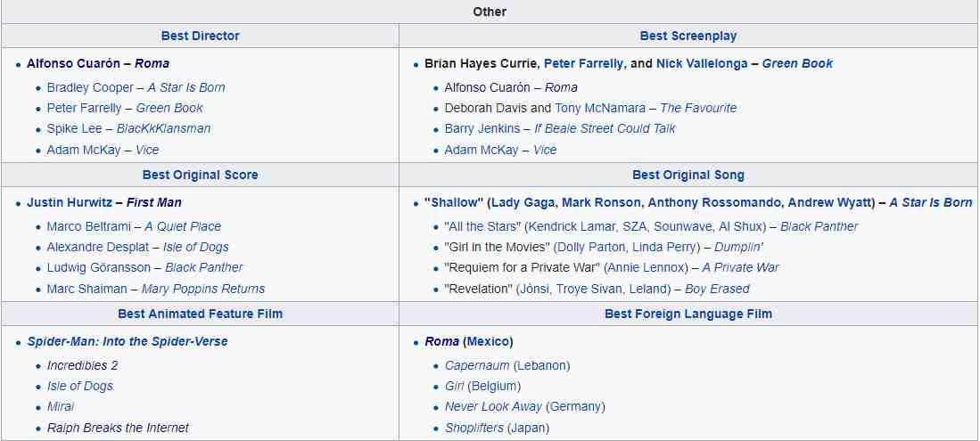Follow the Boy Erased link

pos(717,289)
